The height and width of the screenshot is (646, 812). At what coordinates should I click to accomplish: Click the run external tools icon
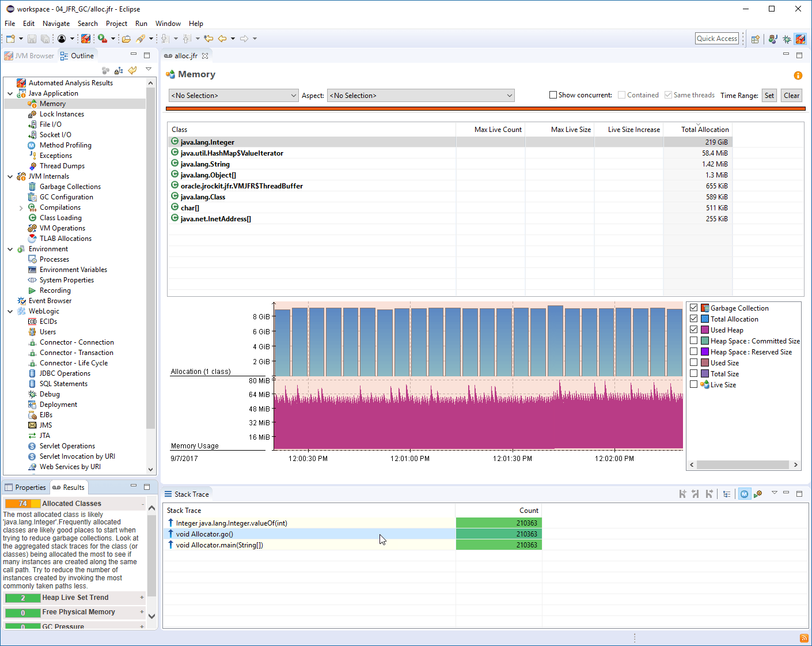point(102,39)
